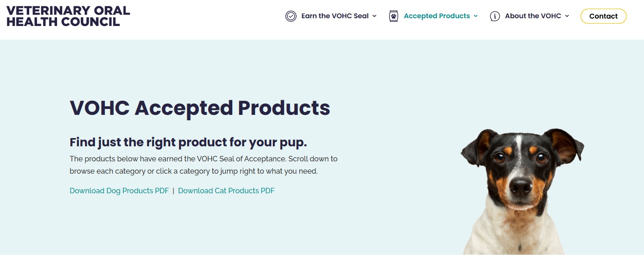
Task: Expand the chevron next to Earn the VOHC Seal
Action: 375,16
